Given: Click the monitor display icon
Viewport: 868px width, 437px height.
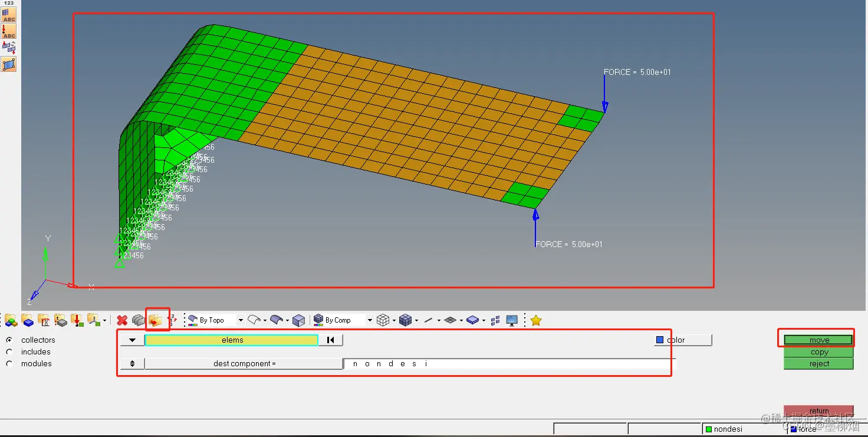Looking at the screenshot, I should pyautogui.click(x=512, y=320).
